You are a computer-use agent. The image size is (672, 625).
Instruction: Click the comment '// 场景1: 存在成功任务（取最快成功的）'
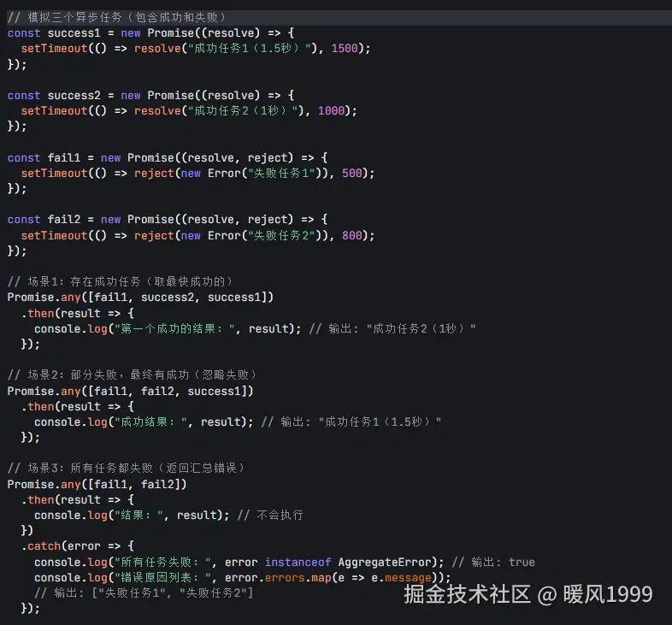click(121, 281)
